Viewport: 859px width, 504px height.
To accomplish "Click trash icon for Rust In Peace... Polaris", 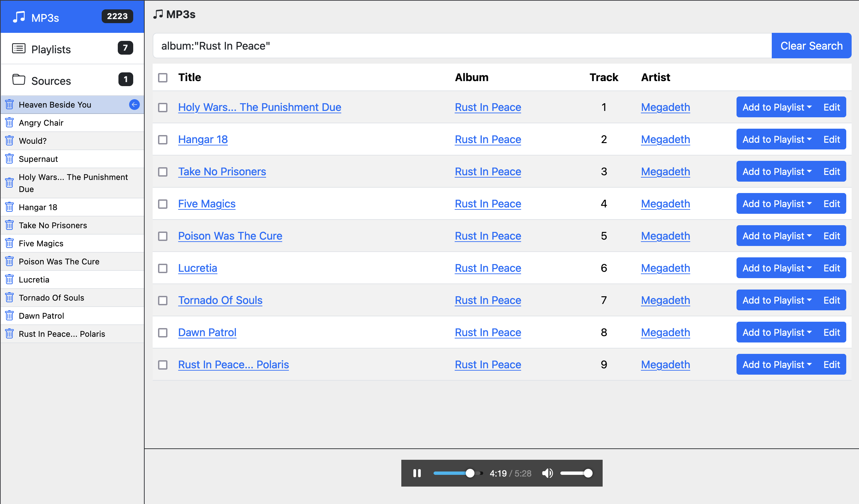I will coord(9,334).
